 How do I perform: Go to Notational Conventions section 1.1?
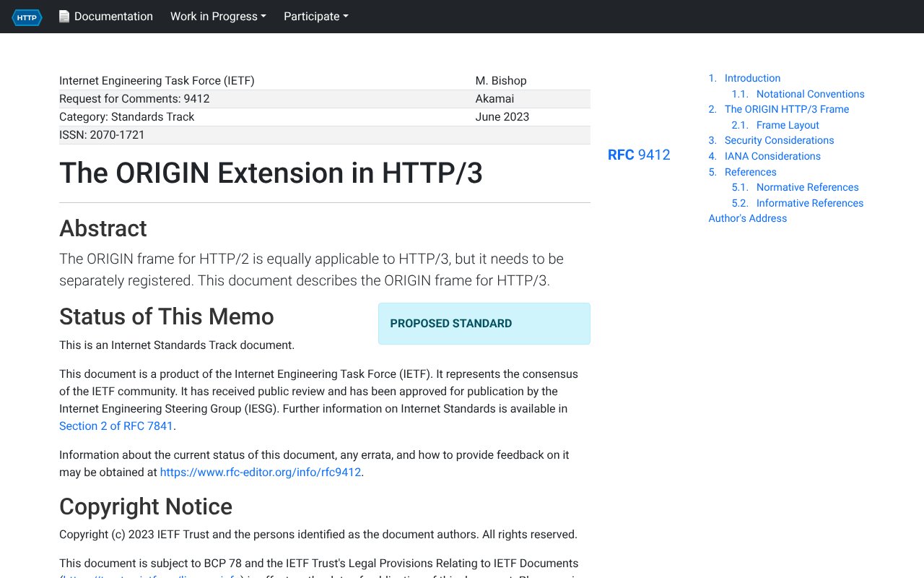(810, 94)
